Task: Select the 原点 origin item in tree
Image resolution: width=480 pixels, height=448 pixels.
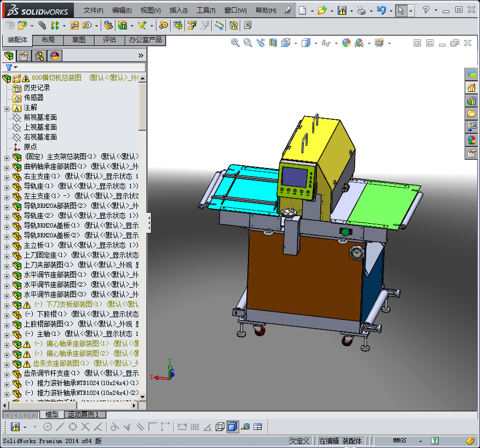Action: tap(30, 147)
